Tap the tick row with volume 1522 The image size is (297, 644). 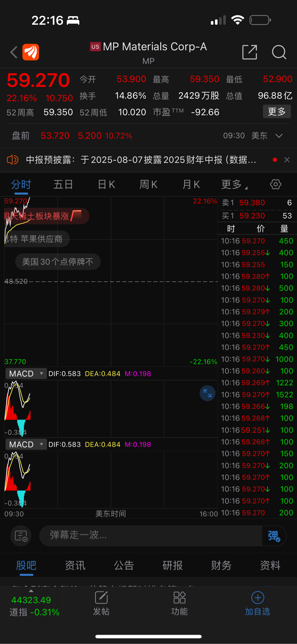tap(257, 395)
